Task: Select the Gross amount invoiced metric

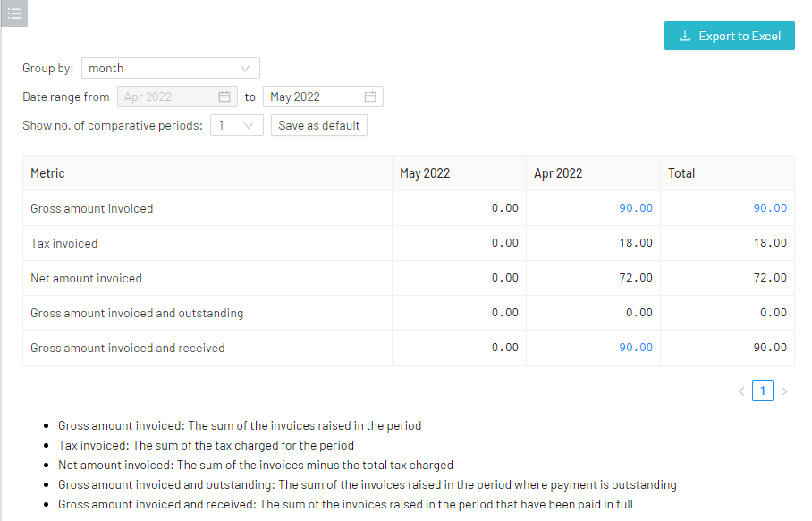Action: click(x=91, y=207)
